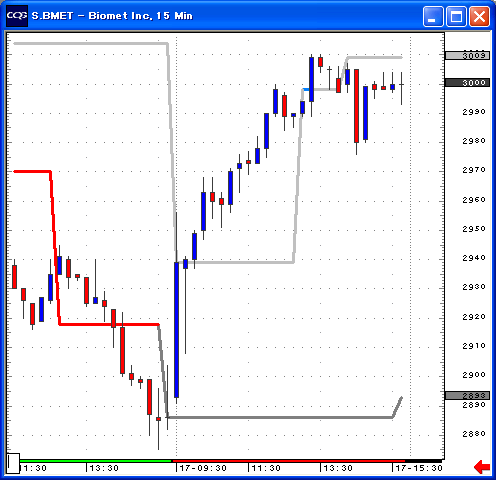Screen dimensions: 496x480
Task: Click the 2970 price scale label
Action: click(474, 170)
